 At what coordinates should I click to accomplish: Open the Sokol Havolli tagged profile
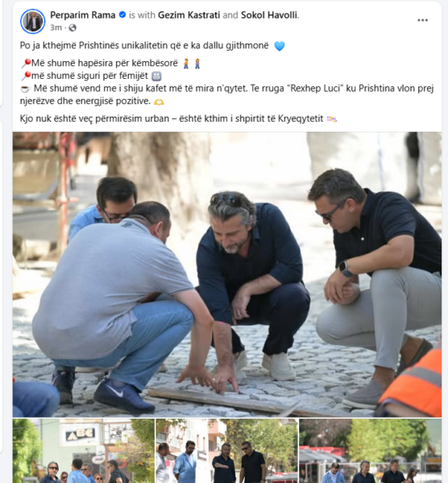(269, 14)
